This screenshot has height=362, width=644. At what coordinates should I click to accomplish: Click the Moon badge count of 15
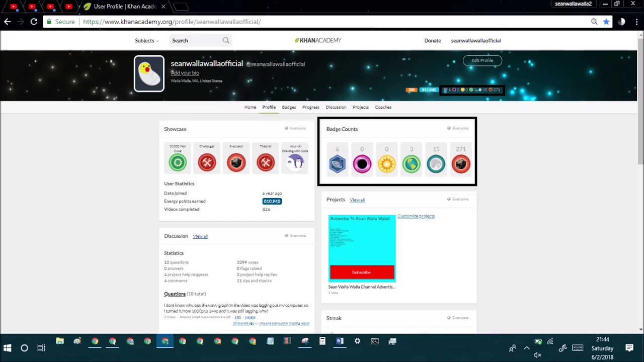click(436, 159)
